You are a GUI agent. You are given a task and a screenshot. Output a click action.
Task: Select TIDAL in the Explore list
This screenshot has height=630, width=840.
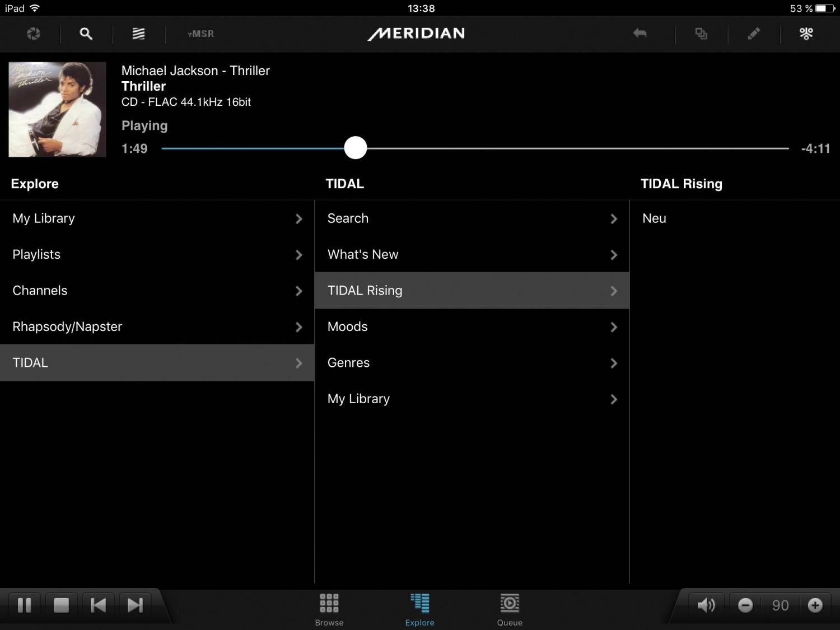[157, 363]
